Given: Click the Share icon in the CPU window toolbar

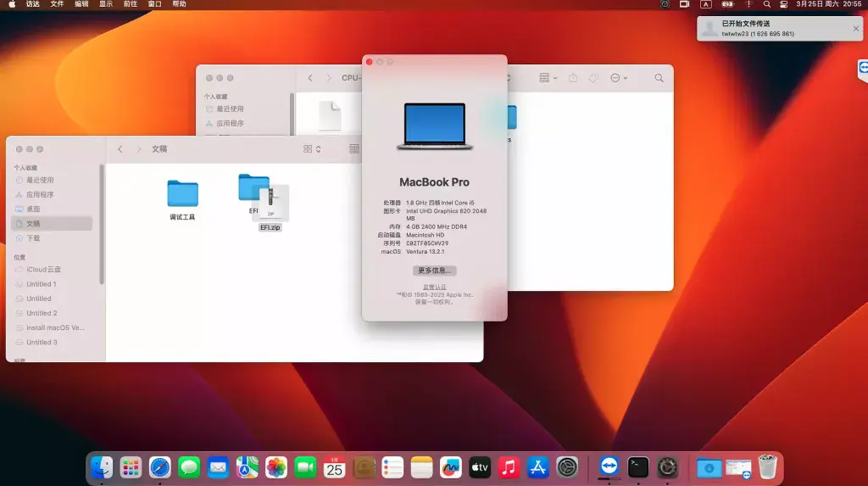Looking at the screenshot, I should click(x=573, y=78).
